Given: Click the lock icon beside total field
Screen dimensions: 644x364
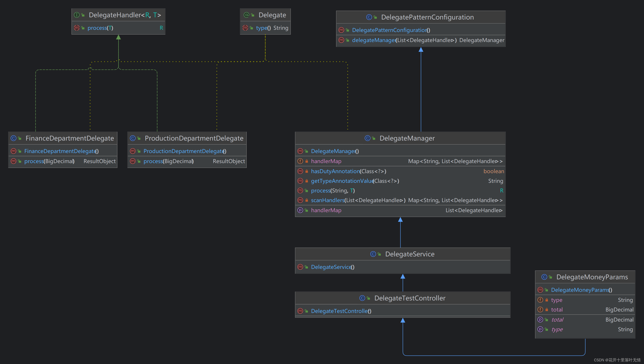Looking at the screenshot, I should point(547,310).
